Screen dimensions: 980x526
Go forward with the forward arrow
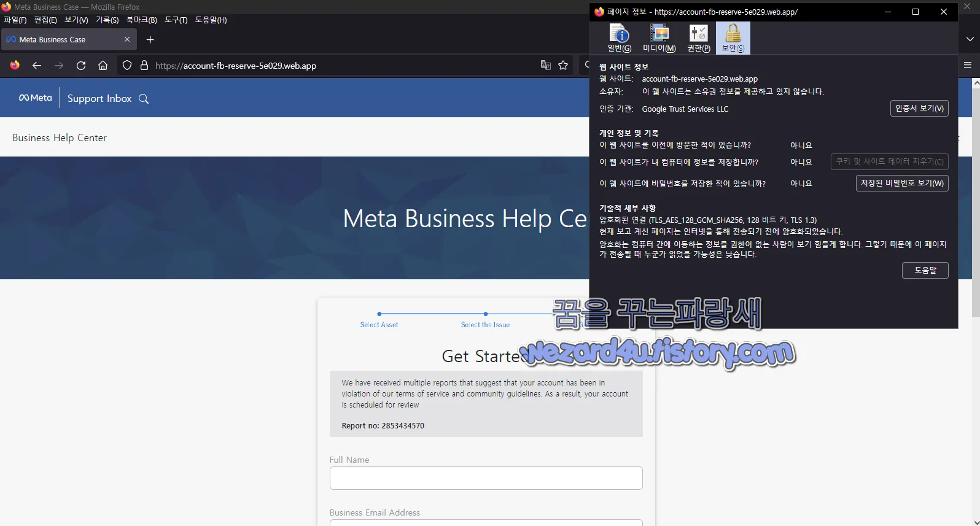59,66
